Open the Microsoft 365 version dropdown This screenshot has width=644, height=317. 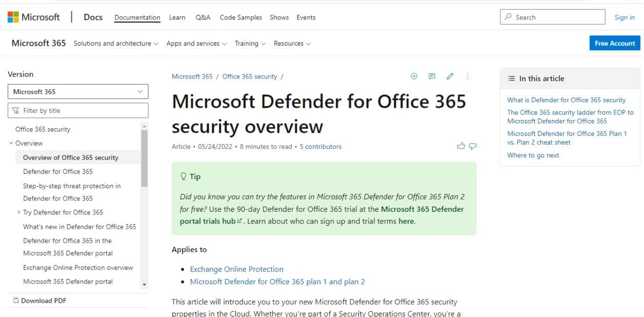point(78,92)
